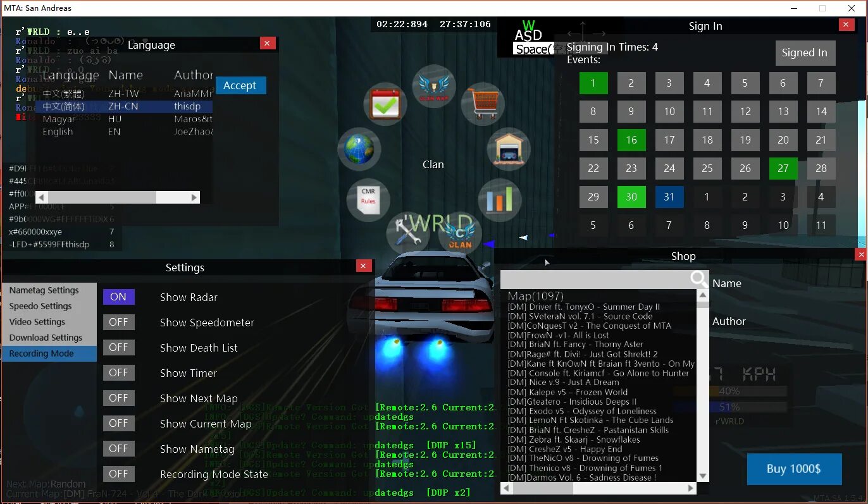Viewport: 868px width, 504px height.
Task: Select Nametag Settings category
Action: (49, 290)
